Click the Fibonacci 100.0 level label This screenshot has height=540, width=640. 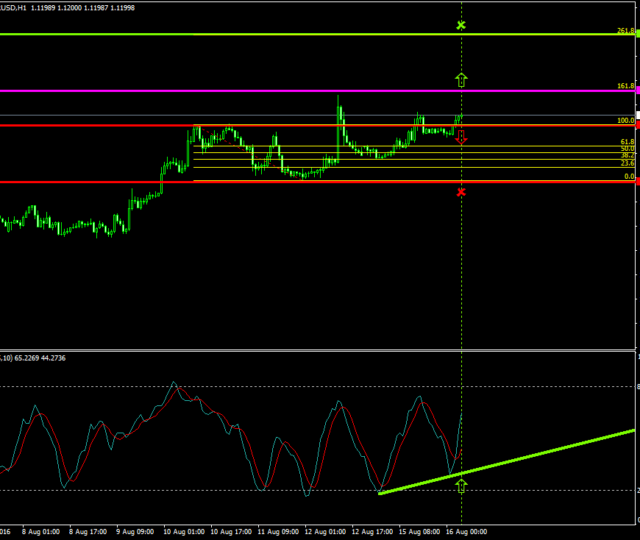[x=626, y=121]
